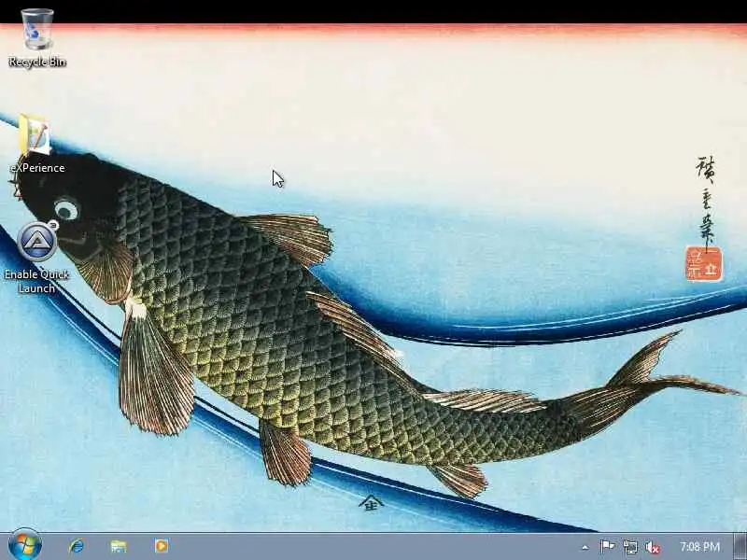The width and height of the screenshot is (747, 560).
Task: Click the Show Desktop strip
Action: (x=740, y=546)
